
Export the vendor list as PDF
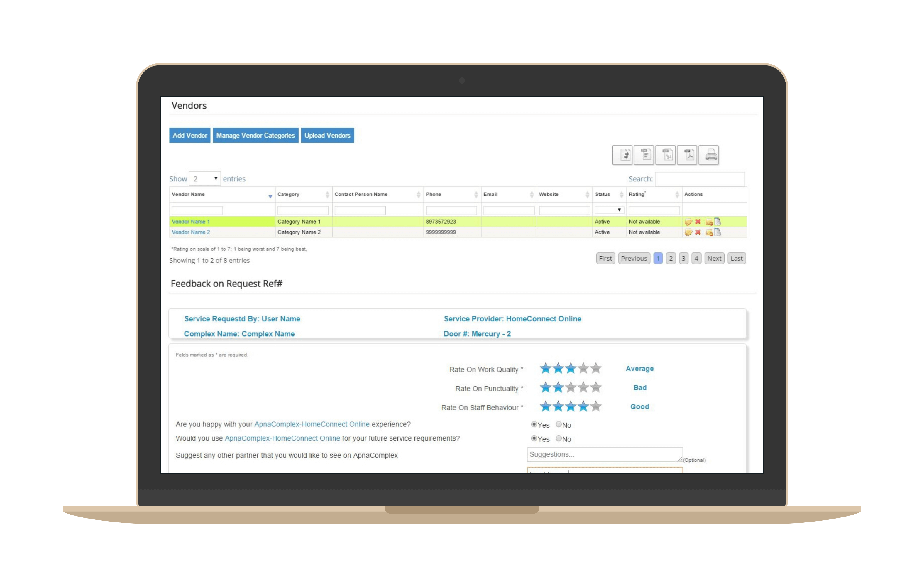point(687,155)
